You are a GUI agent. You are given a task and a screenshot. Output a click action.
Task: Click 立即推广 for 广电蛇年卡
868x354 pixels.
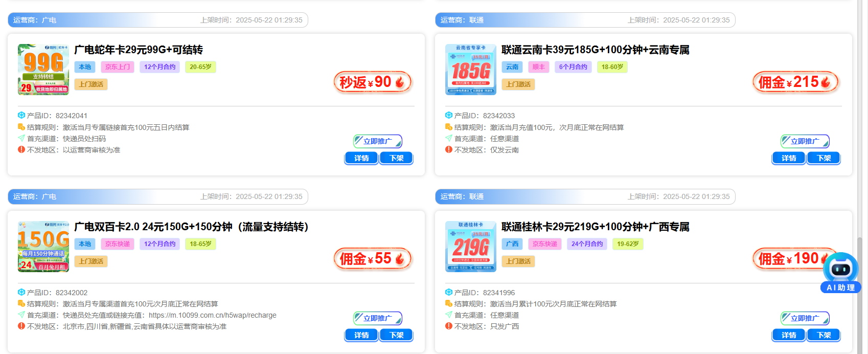click(x=378, y=141)
